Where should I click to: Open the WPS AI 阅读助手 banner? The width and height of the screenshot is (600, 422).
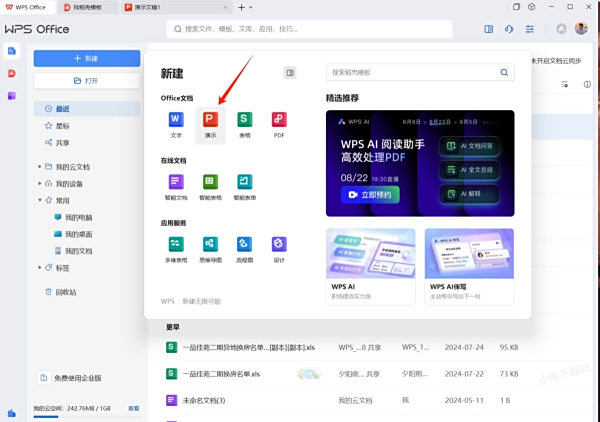(420, 163)
